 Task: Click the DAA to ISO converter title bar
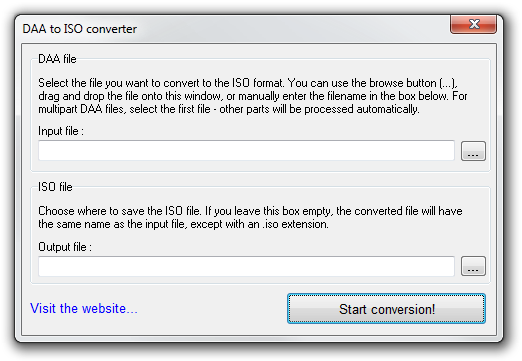pos(233,29)
